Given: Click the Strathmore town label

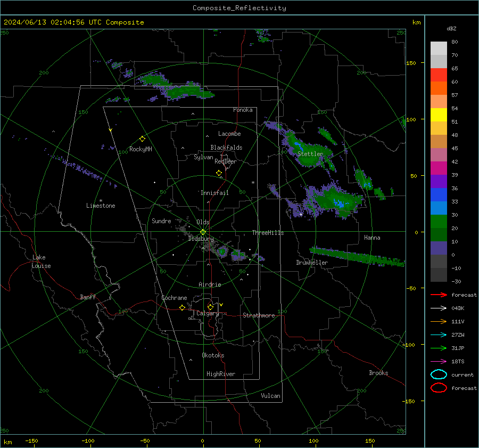Looking at the screenshot, I should tap(259, 315).
